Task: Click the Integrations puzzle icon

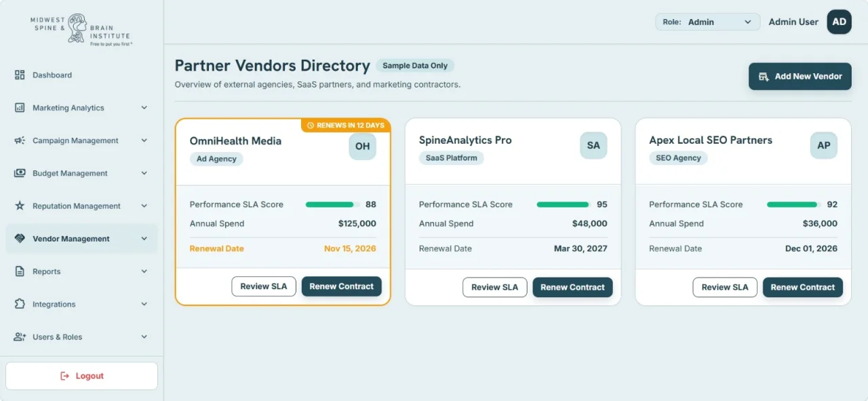Action: point(20,304)
